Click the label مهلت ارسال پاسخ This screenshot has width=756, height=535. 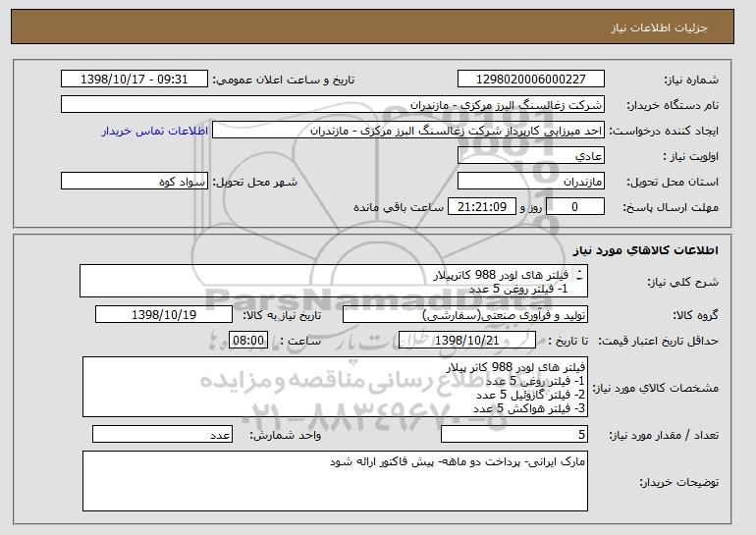pyautogui.click(x=671, y=207)
